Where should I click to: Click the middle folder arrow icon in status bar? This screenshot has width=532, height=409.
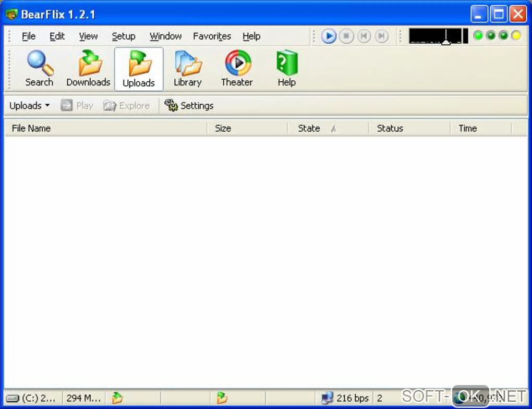[222, 398]
